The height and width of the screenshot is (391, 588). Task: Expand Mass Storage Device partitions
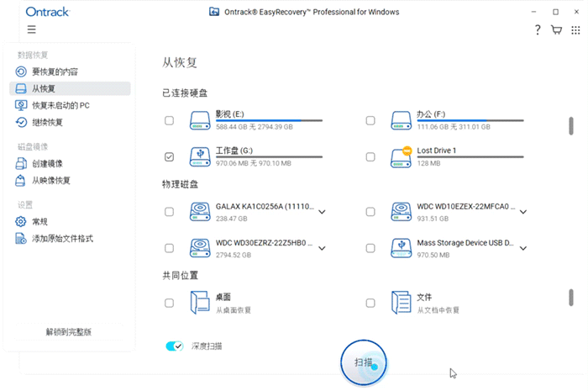(523, 248)
